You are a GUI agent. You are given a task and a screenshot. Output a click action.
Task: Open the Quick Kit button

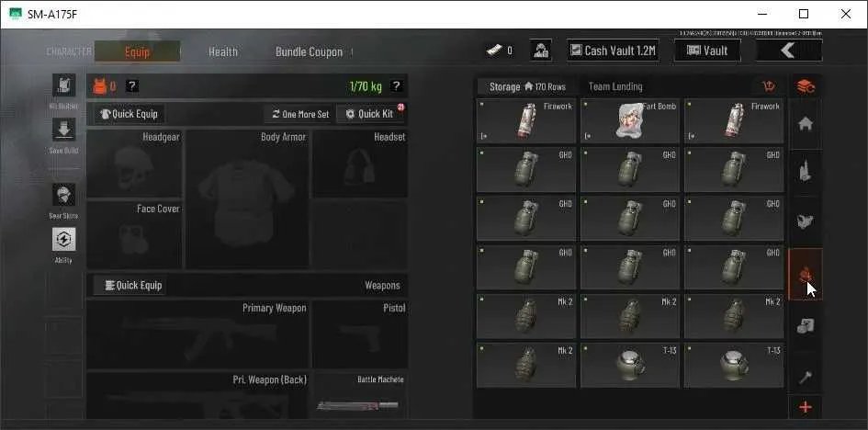click(x=370, y=114)
